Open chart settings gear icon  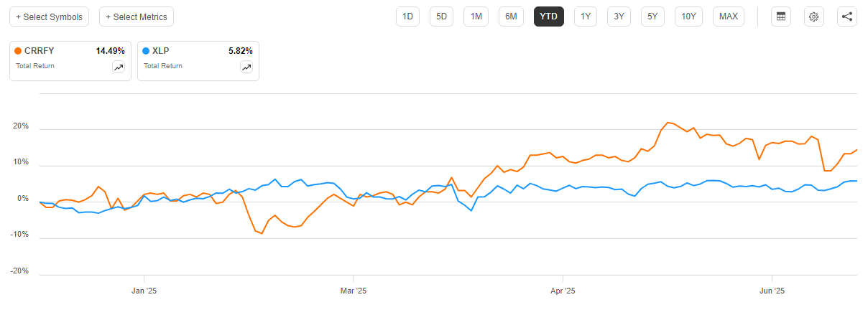[814, 17]
